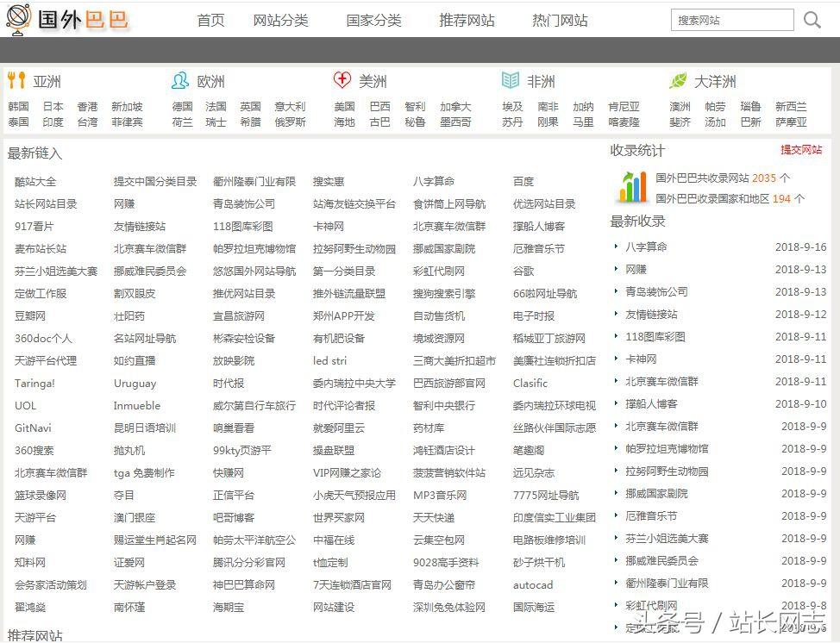Open 118图库彩图 in 最新收录 list
Viewport: 840px width, 643px height.
pyautogui.click(x=655, y=337)
